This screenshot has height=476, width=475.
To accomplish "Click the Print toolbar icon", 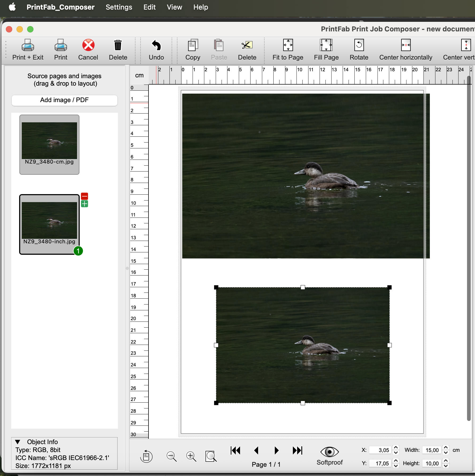I will tap(61, 50).
